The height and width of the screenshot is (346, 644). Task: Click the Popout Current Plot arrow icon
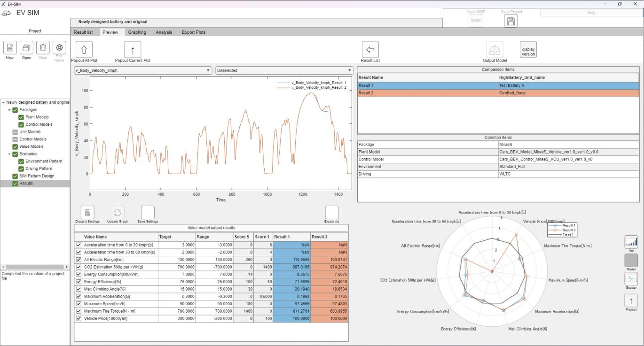(133, 49)
